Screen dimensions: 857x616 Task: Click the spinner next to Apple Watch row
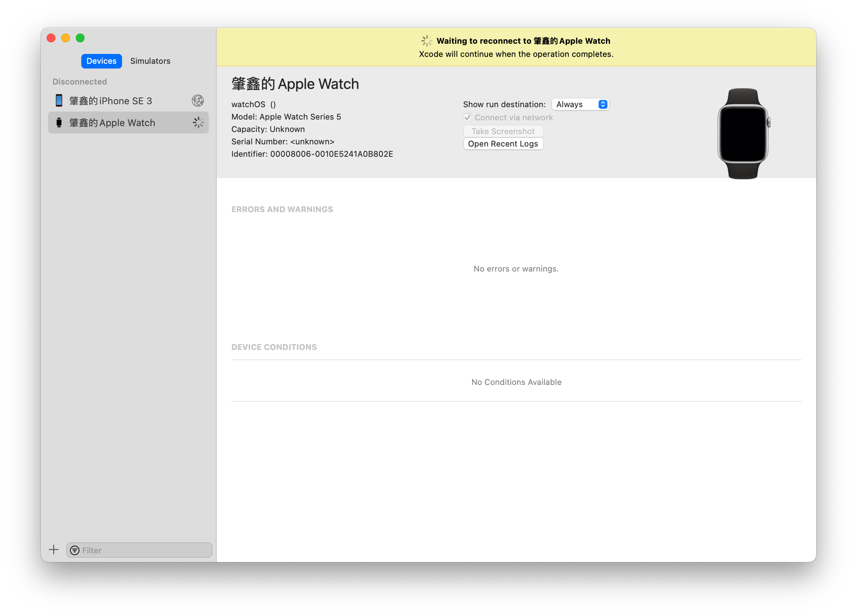point(198,122)
